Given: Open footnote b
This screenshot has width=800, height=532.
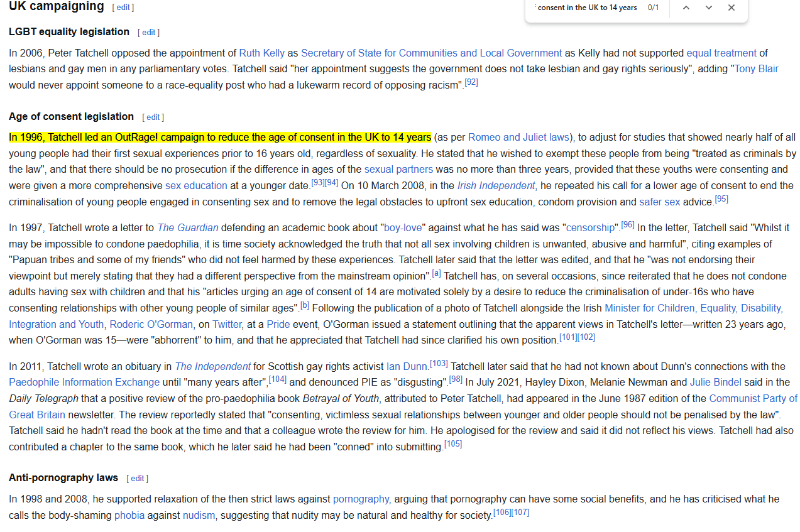Looking at the screenshot, I should click(305, 305).
